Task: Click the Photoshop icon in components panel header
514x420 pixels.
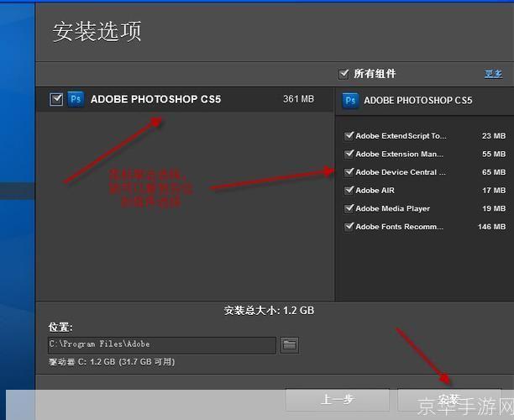Action: click(350, 100)
